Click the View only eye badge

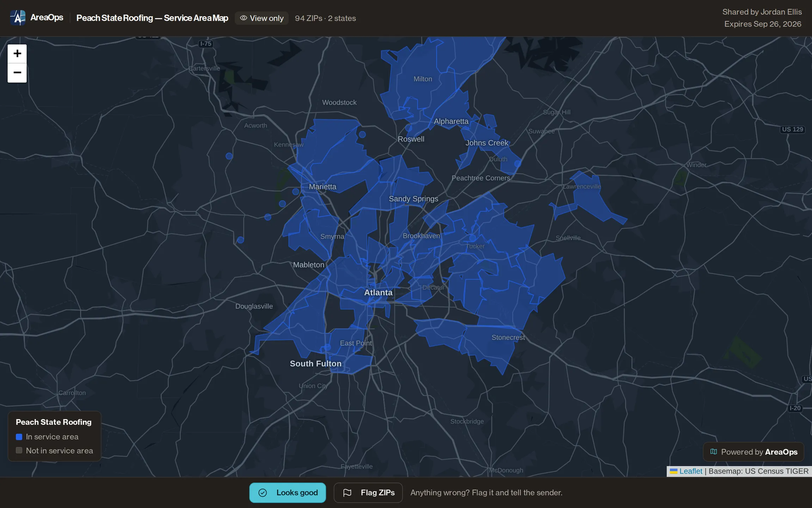(262, 18)
